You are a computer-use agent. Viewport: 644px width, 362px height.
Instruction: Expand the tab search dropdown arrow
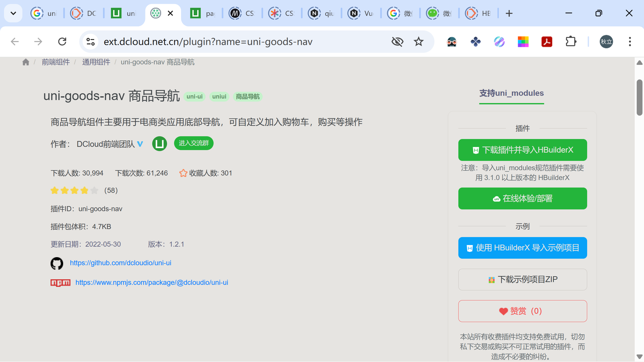pos(13,13)
